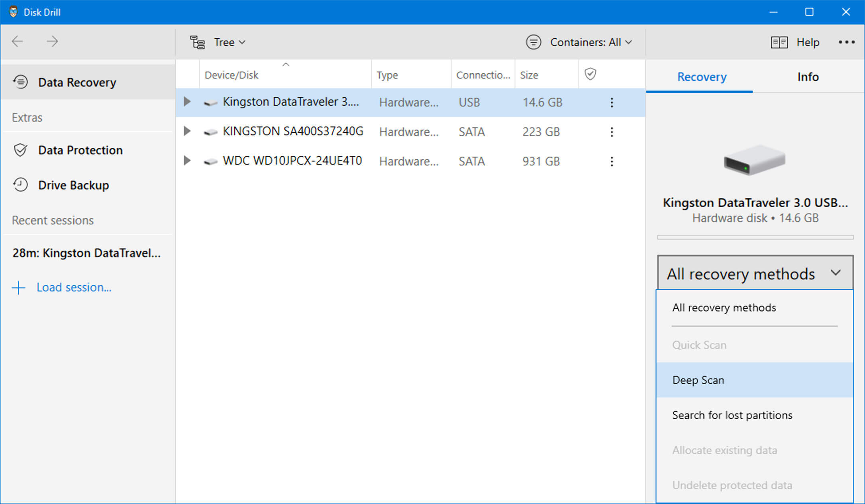Viewport: 865px width, 504px height.
Task: Open recent session 28m: Kingston DataTravel
Action: pos(86,253)
